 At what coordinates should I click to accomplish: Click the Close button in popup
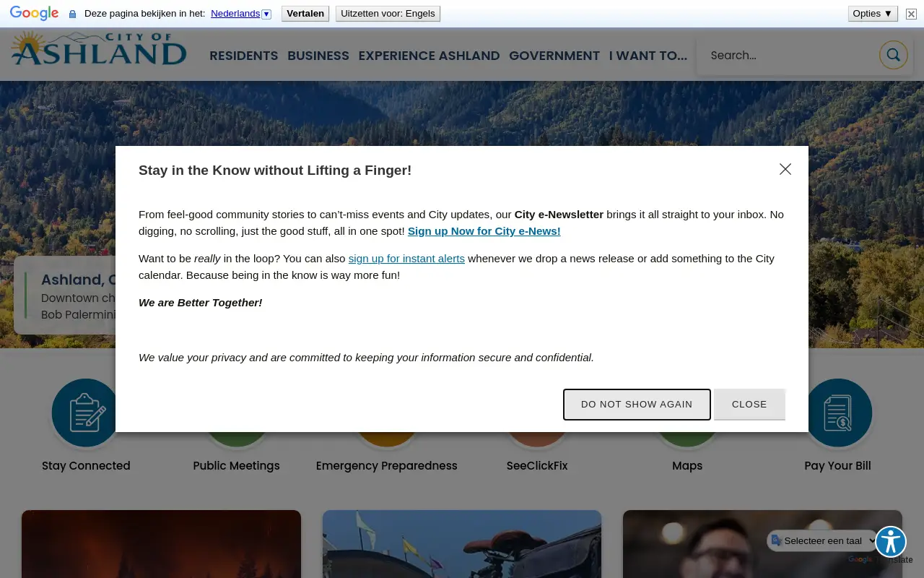click(749, 405)
